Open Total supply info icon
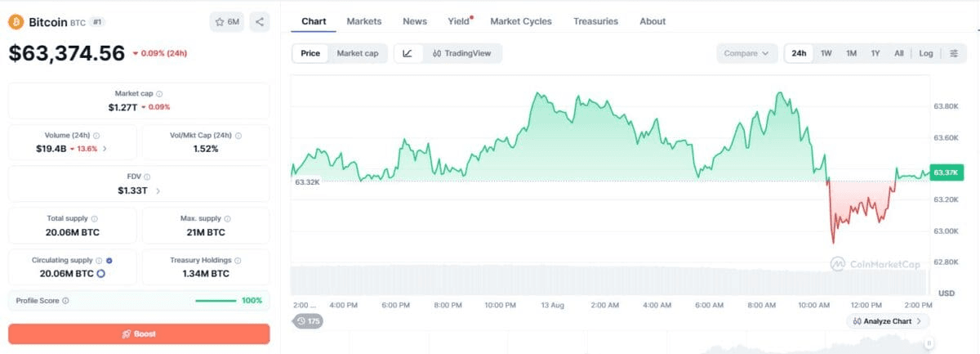This screenshot has height=354, width=980. tap(95, 219)
